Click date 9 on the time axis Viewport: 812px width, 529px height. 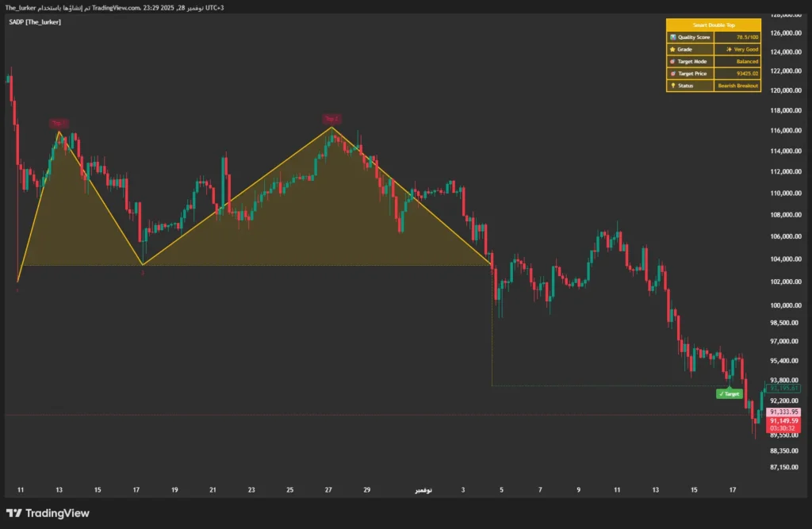pos(578,489)
